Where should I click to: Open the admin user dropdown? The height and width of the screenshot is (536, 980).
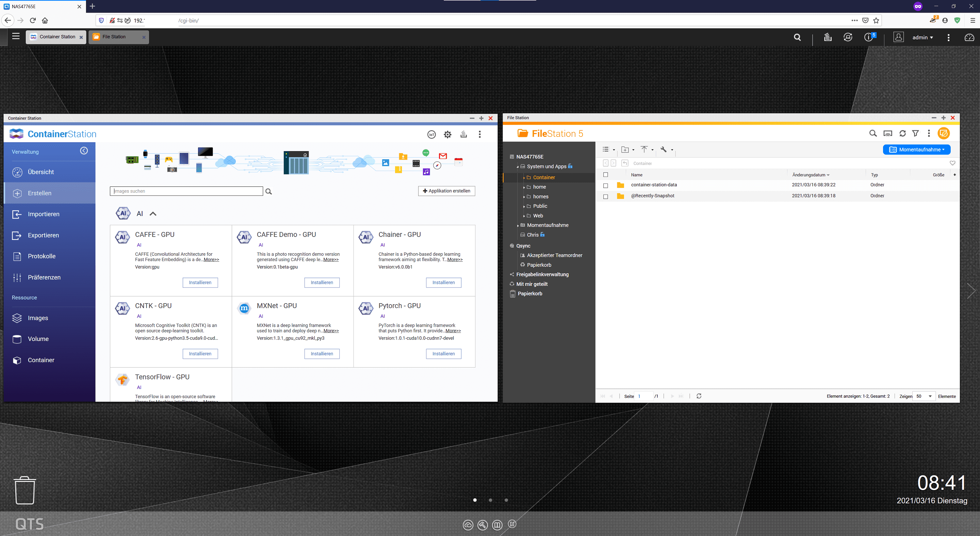coord(922,37)
